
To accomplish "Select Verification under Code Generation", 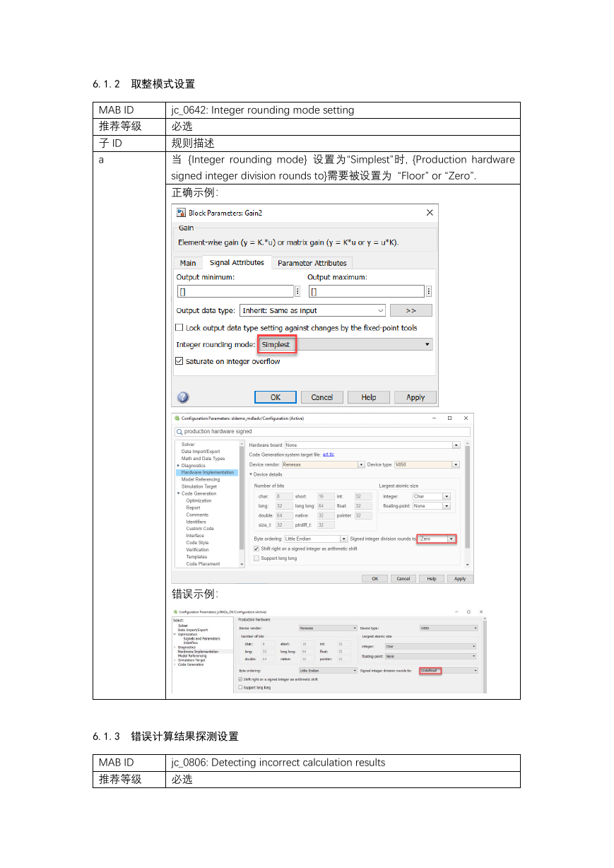I will 197,550.
